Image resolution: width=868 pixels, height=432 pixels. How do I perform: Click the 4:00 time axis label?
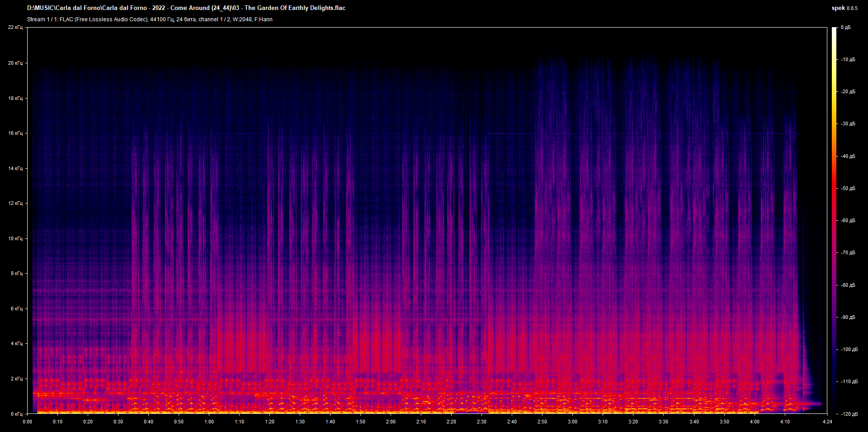(755, 422)
